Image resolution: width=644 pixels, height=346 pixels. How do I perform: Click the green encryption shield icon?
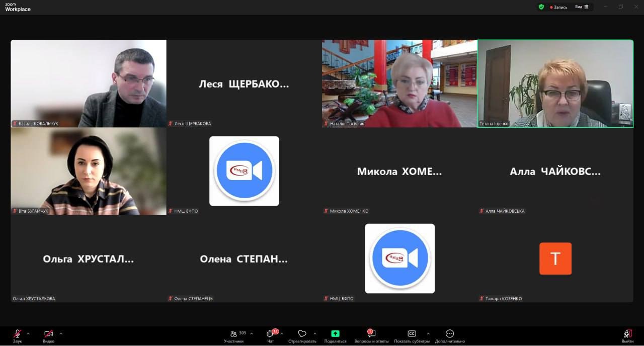pyautogui.click(x=541, y=7)
